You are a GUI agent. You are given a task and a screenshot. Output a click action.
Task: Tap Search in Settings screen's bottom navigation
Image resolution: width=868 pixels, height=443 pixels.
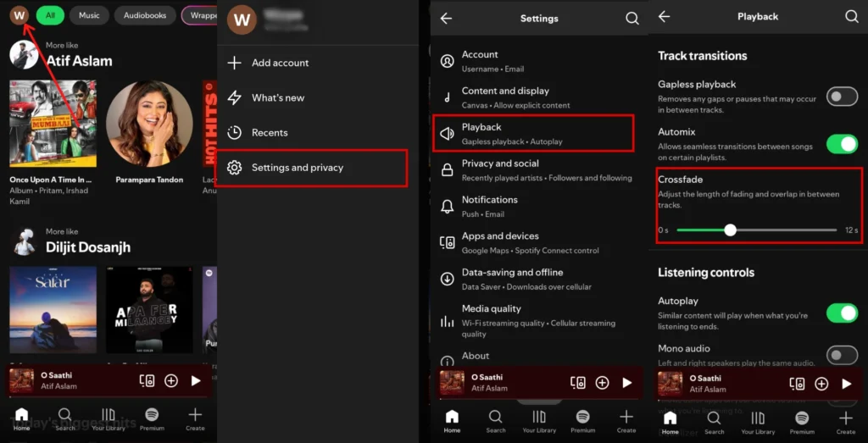[495, 421]
